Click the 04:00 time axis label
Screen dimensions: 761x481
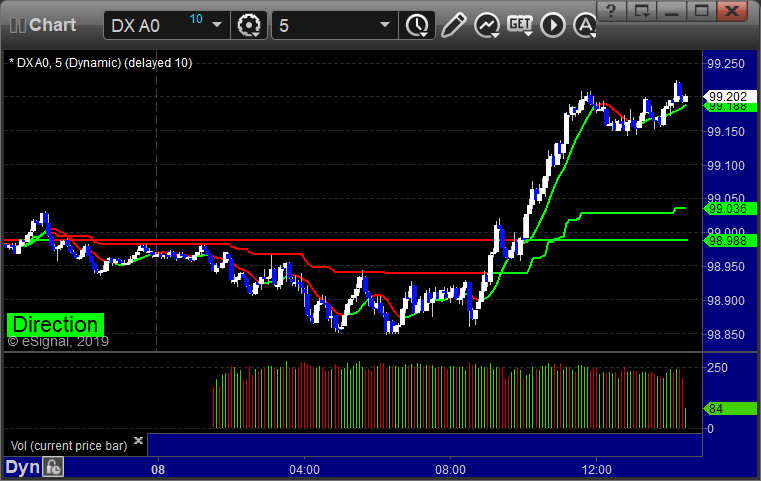pos(304,470)
